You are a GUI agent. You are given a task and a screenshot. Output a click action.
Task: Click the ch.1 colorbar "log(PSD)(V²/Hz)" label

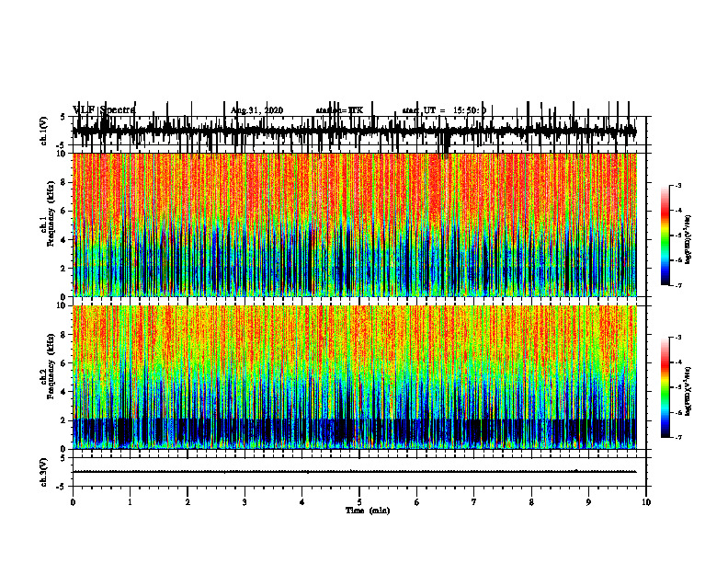(688, 239)
